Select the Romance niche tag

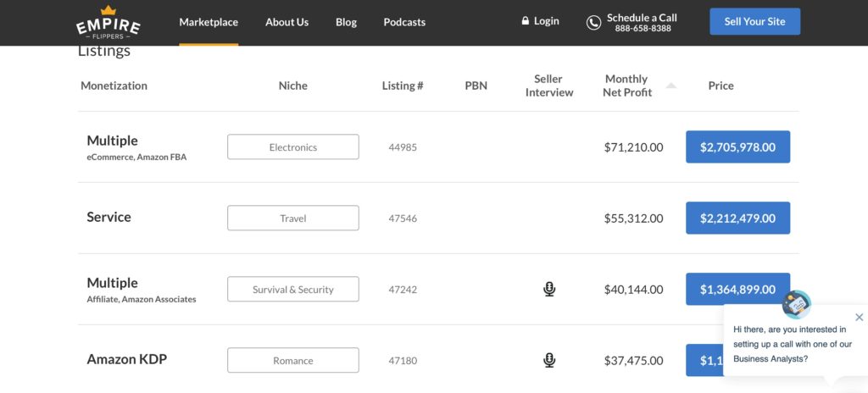(x=292, y=360)
